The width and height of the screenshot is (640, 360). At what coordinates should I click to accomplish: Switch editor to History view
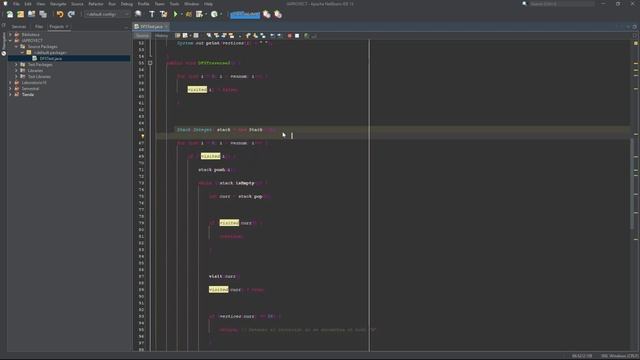pyautogui.click(x=161, y=36)
